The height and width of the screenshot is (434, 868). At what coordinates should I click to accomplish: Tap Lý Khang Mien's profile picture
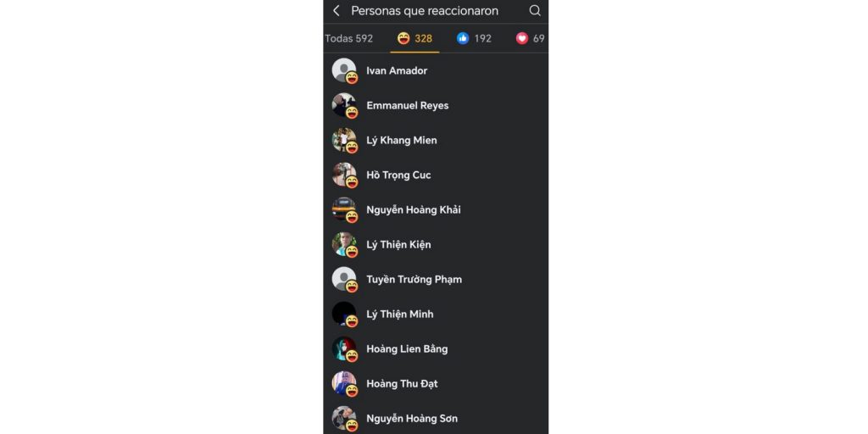point(344,140)
